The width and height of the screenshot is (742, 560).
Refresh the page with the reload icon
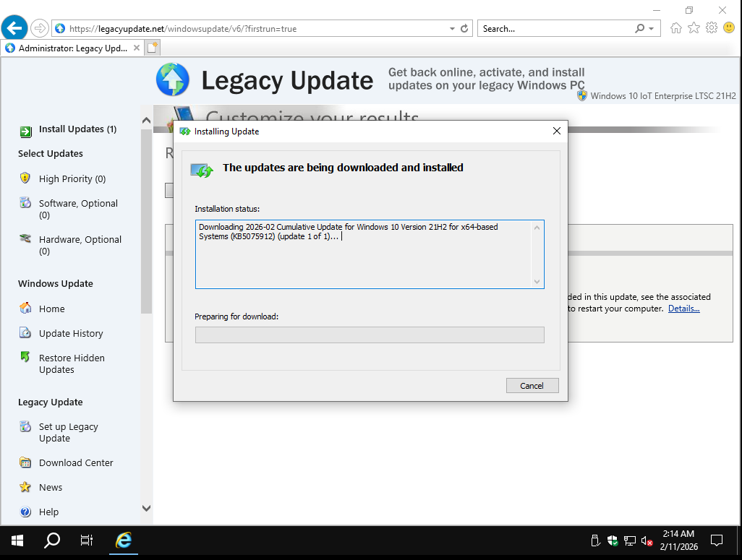(x=464, y=28)
